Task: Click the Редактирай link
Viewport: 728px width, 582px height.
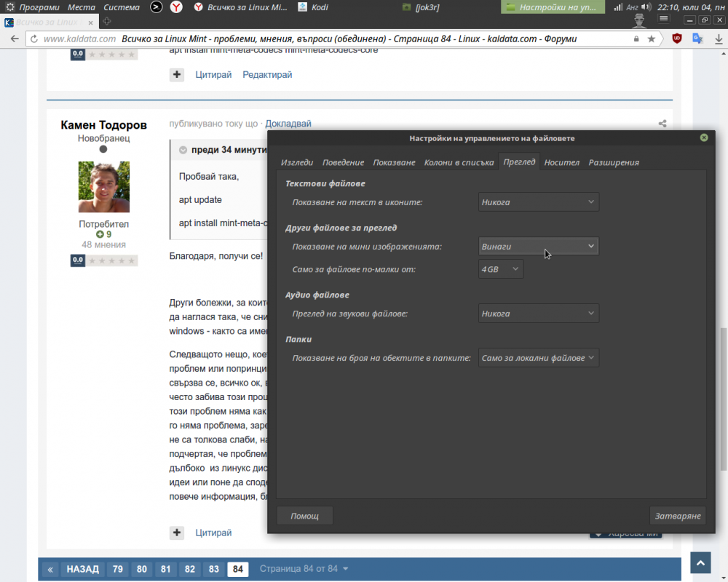Action: [267, 75]
